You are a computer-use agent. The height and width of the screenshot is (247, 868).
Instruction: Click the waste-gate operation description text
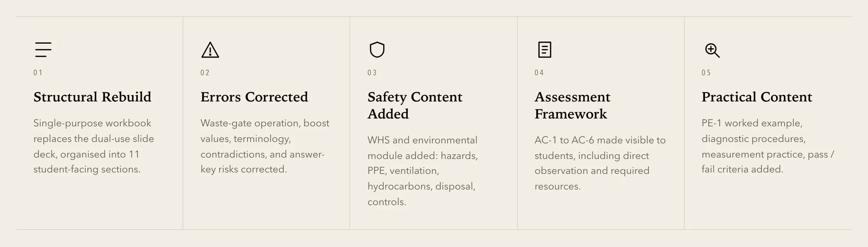[265, 146]
